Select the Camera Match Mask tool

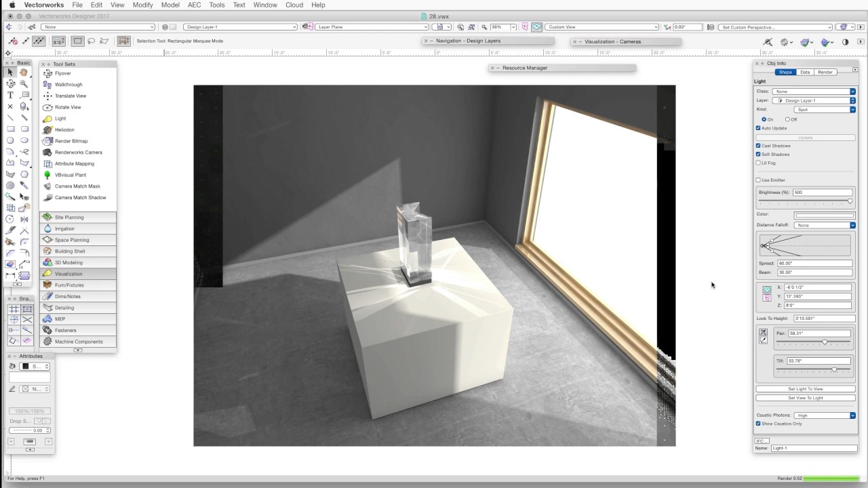point(78,186)
